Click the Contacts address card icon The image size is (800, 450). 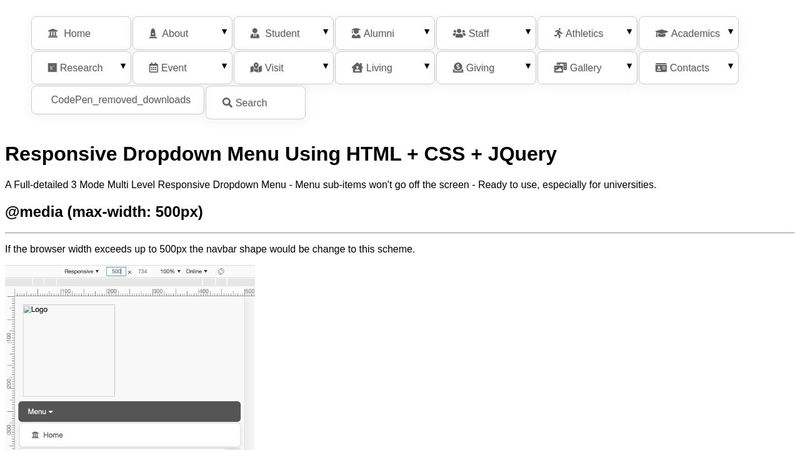[661, 68]
